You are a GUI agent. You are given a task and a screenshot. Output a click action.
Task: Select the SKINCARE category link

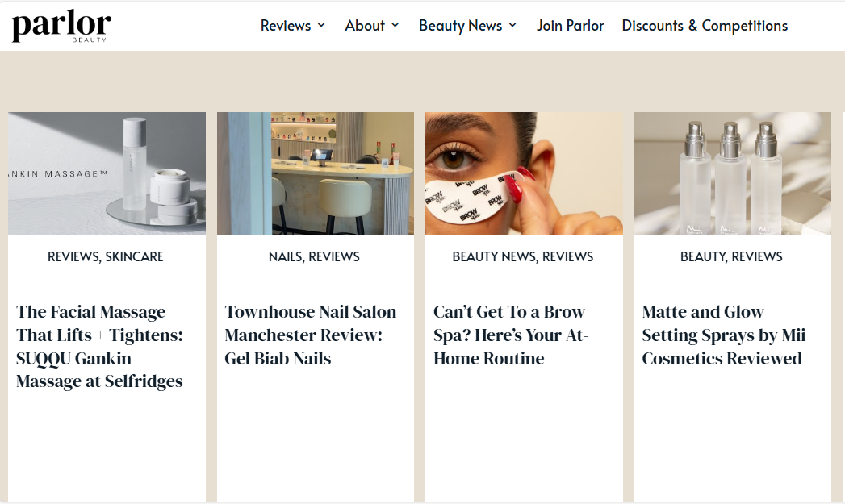[x=134, y=257]
